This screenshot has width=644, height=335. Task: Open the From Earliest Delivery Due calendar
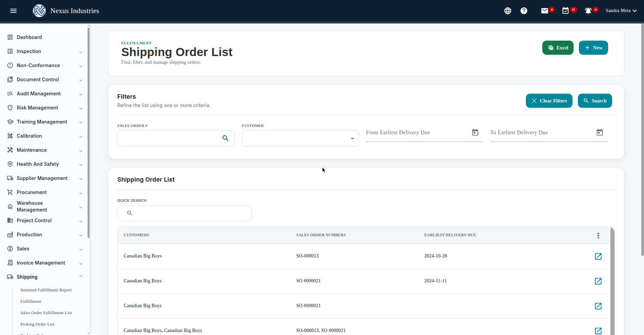[475, 132]
